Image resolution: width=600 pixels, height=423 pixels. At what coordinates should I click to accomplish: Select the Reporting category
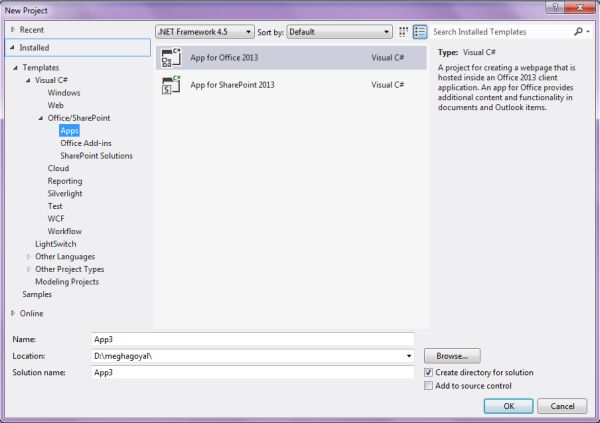click(65, 181)
